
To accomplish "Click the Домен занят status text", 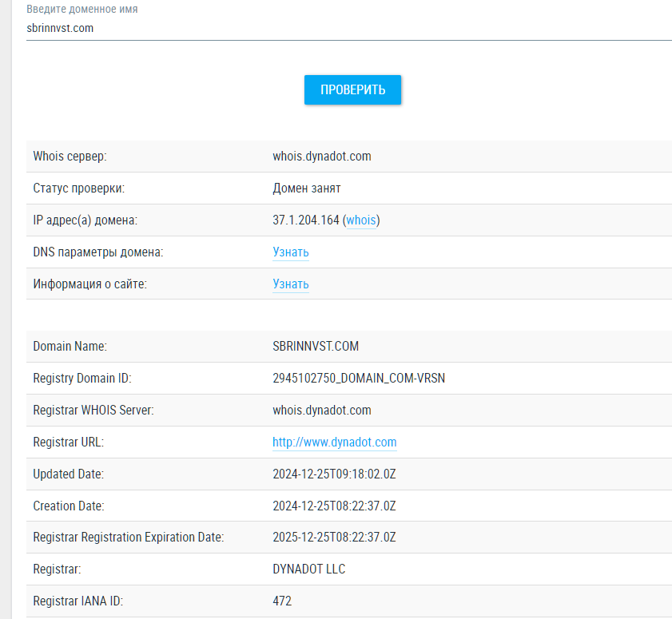I will 307,188.
